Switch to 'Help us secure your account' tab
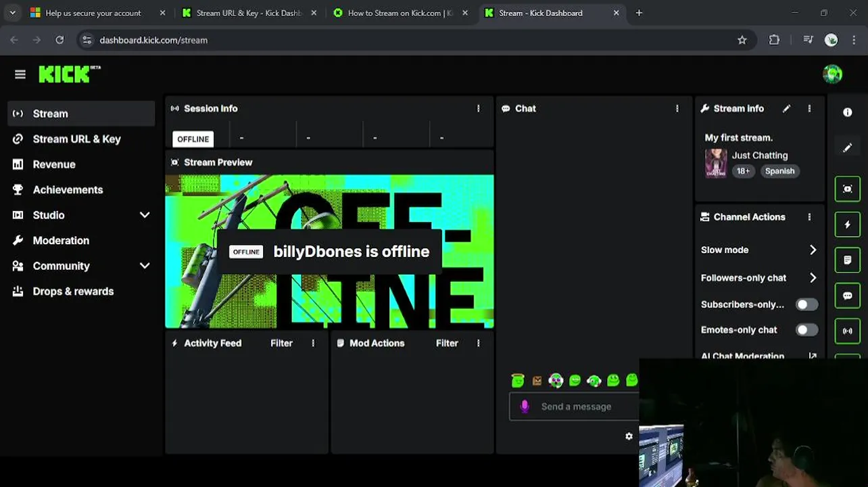Image resolution: width=868 pixels, height=487 pixels. 93,13
